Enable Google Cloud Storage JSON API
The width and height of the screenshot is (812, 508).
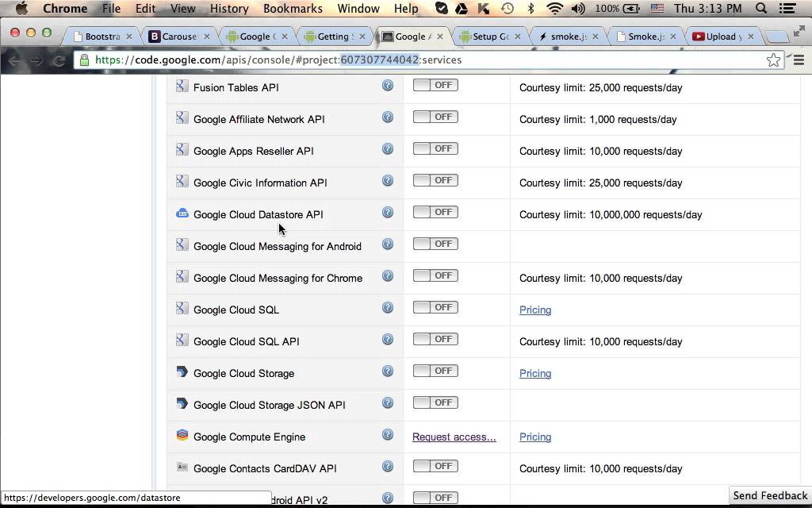(x=435, y=402)
